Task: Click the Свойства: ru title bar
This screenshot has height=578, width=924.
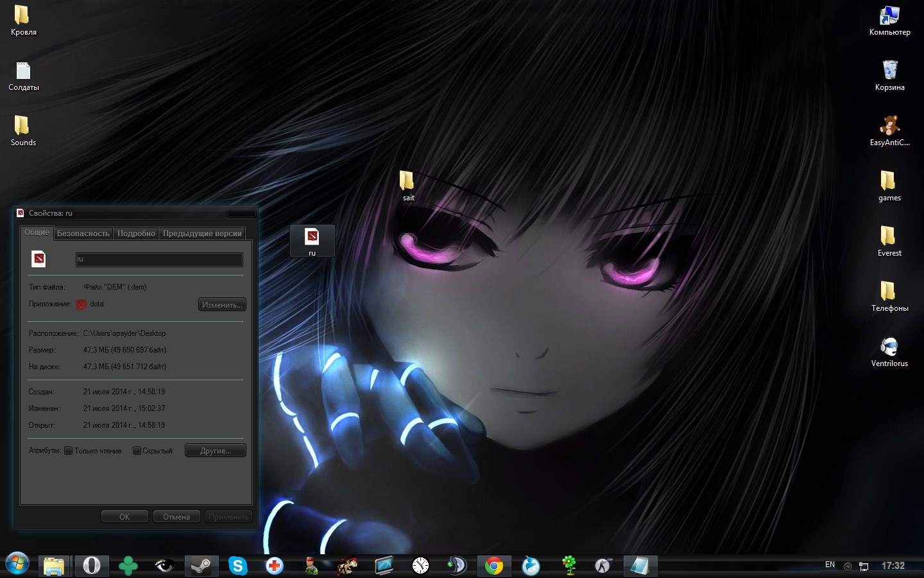Action: pos(135,213)
